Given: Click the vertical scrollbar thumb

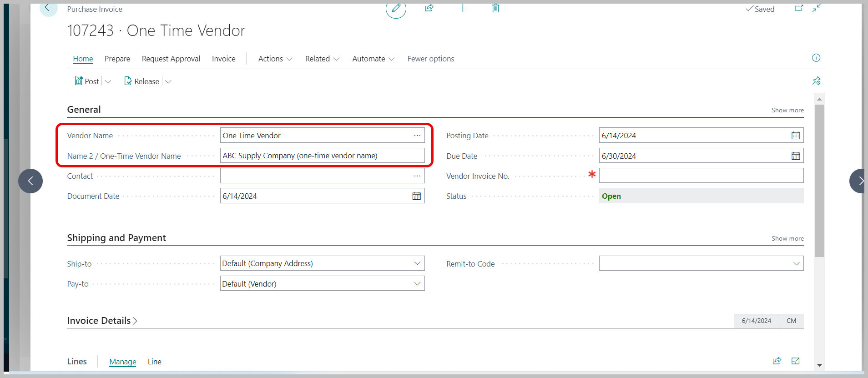Looking at the screenshot, I should [x=819, y=181].
